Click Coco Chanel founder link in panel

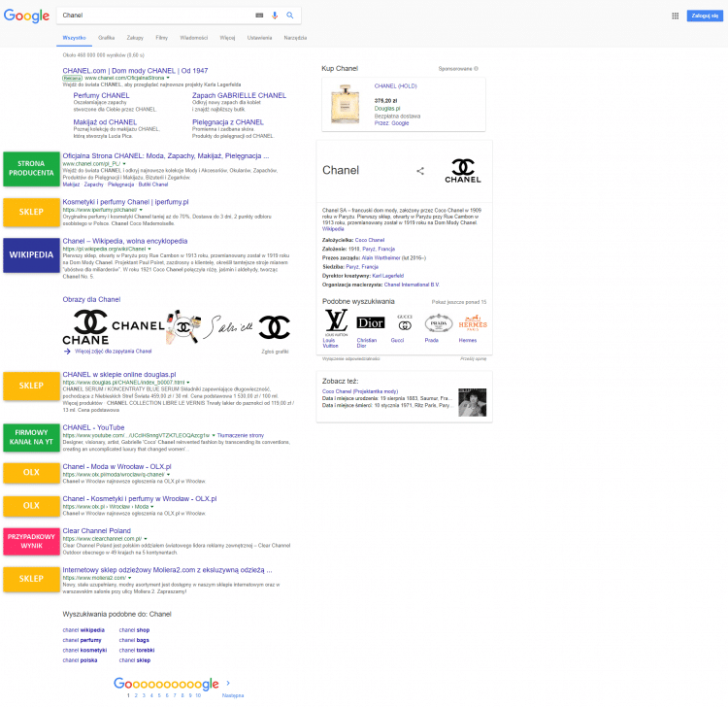coord(370,240)
